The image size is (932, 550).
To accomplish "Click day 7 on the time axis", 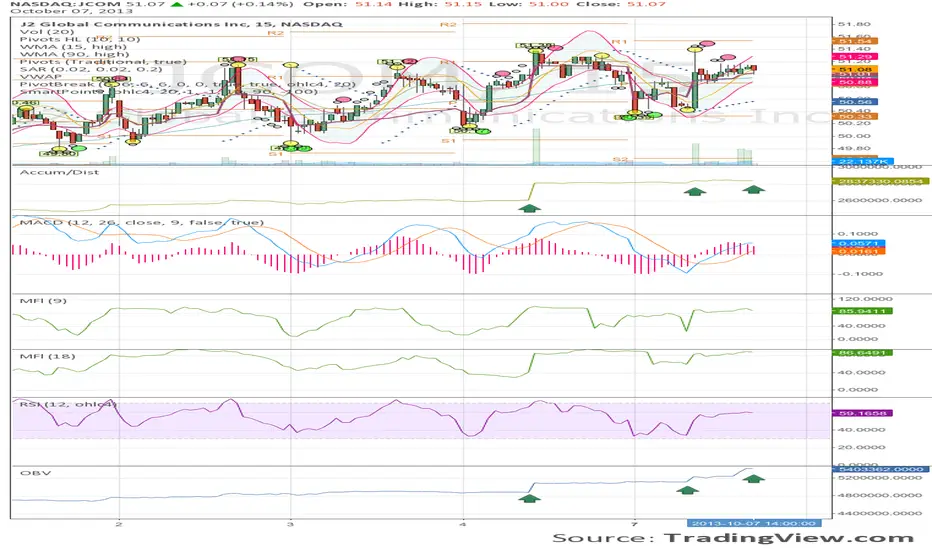I will (x=634, y=524).
